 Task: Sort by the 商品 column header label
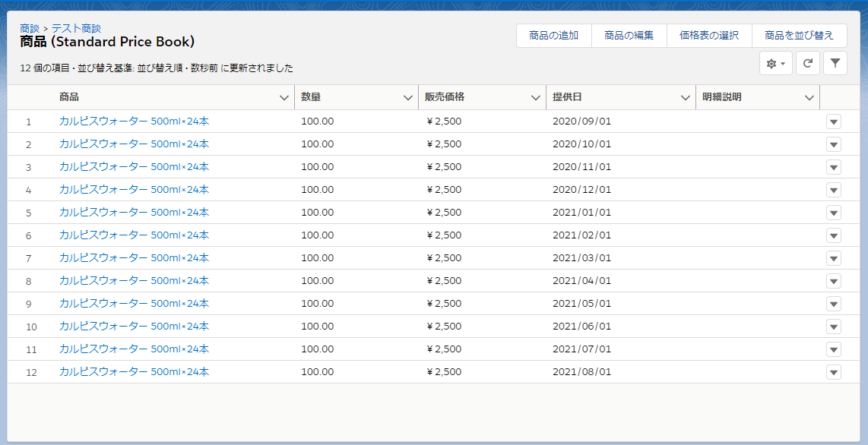tap(68, 97)
